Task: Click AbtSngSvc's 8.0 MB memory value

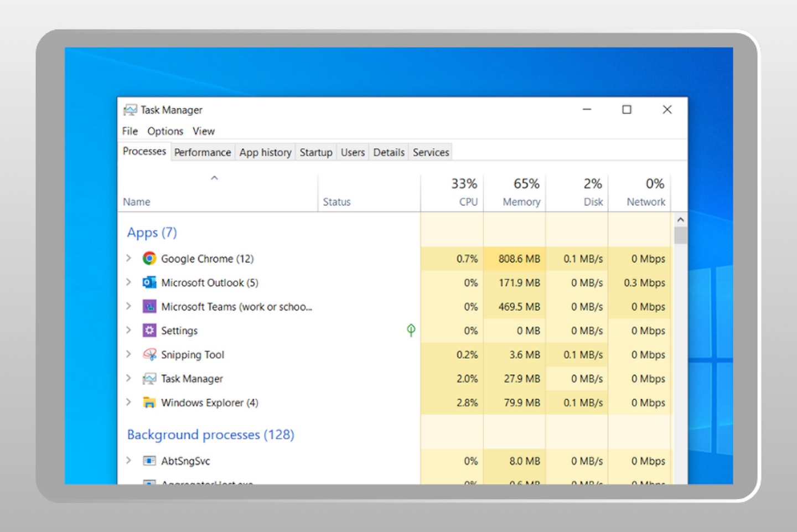Action: pos(525,461)
